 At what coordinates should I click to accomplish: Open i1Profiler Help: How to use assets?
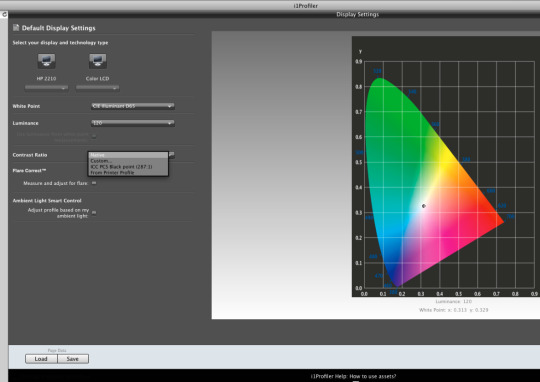tap(353, 376)
